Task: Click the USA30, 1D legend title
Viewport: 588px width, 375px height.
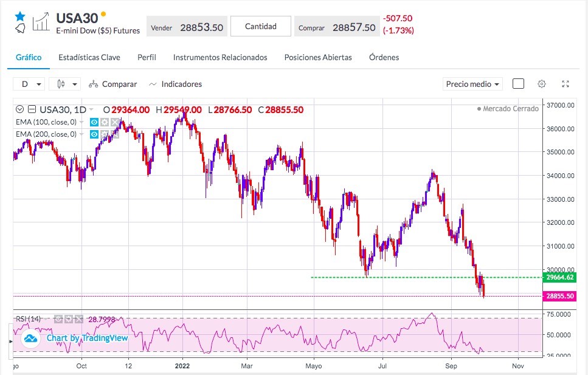Action: pos(63,109)
